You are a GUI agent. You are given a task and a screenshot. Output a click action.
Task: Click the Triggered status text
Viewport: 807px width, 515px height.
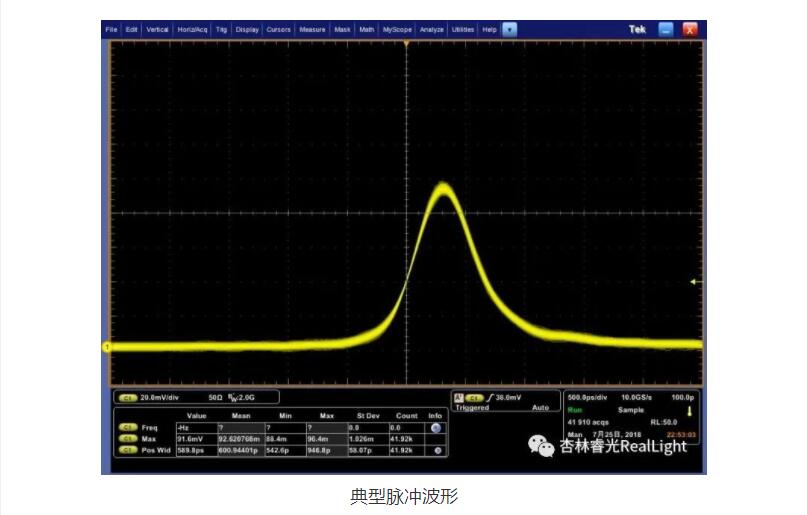tap(472, 407)
